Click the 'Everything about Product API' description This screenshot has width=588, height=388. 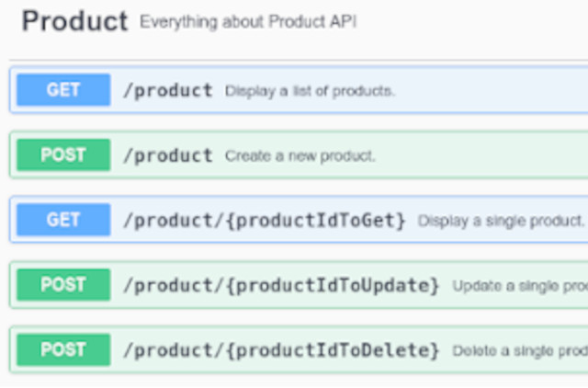coord(248,22)
